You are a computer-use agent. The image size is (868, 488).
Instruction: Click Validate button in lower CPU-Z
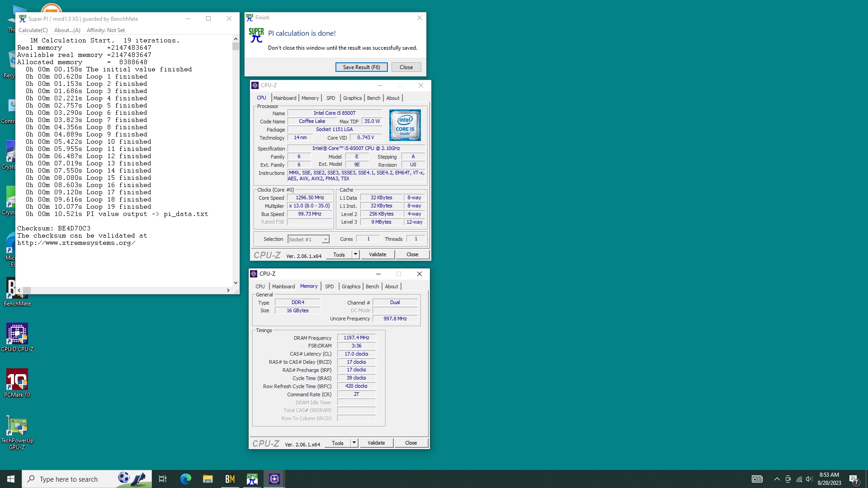click(376, 443)
